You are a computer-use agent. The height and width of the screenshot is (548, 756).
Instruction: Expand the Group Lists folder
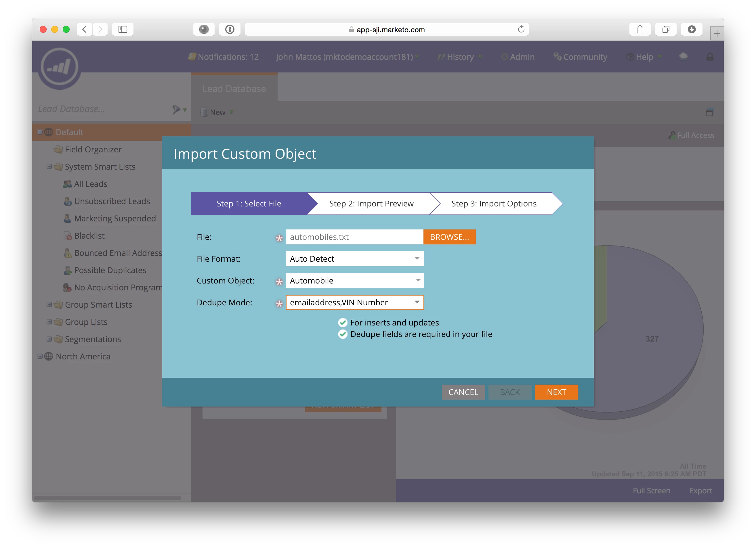(x=49, y=322)
